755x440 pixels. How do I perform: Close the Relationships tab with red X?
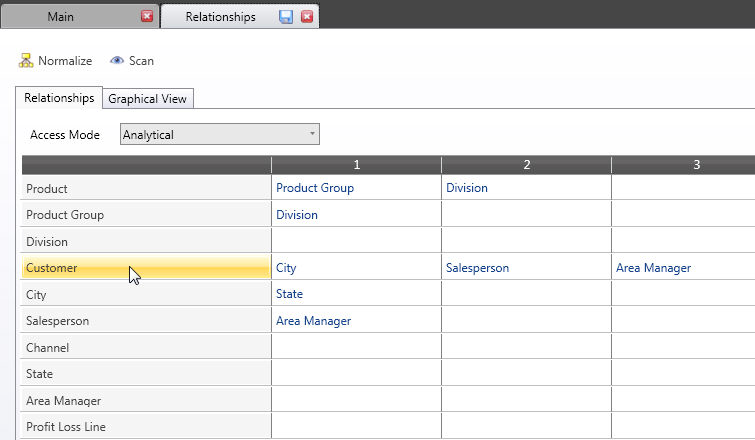[307, 17]
